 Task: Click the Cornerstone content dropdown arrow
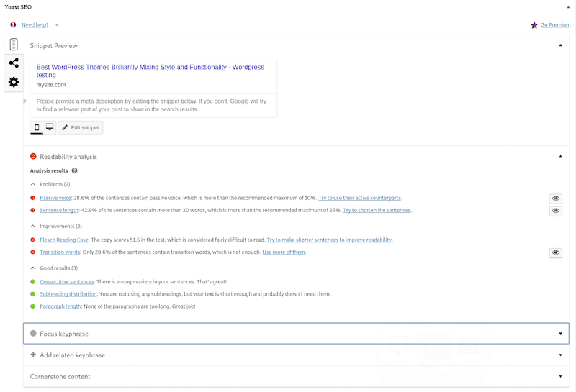point(560,377)
